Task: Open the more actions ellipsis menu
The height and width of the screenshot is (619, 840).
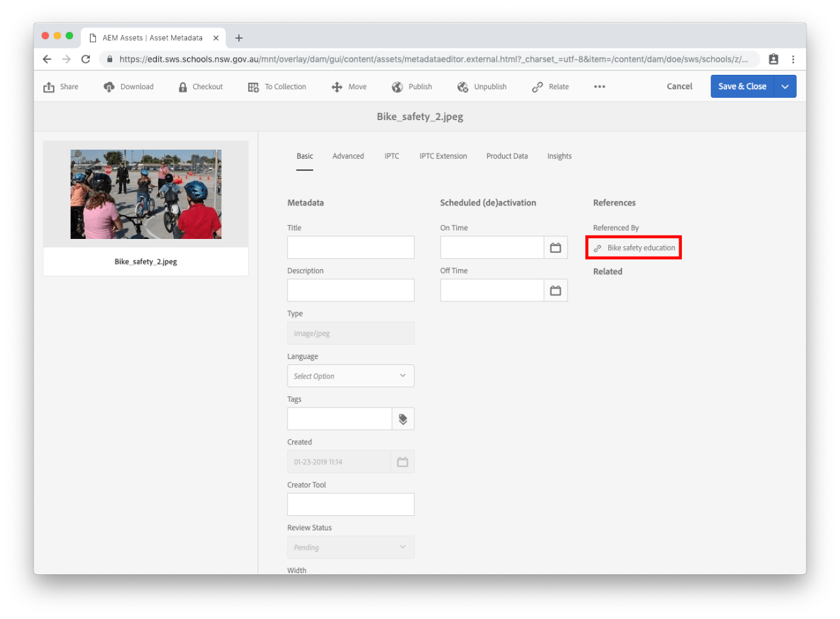Action: [x=599, y=87]
